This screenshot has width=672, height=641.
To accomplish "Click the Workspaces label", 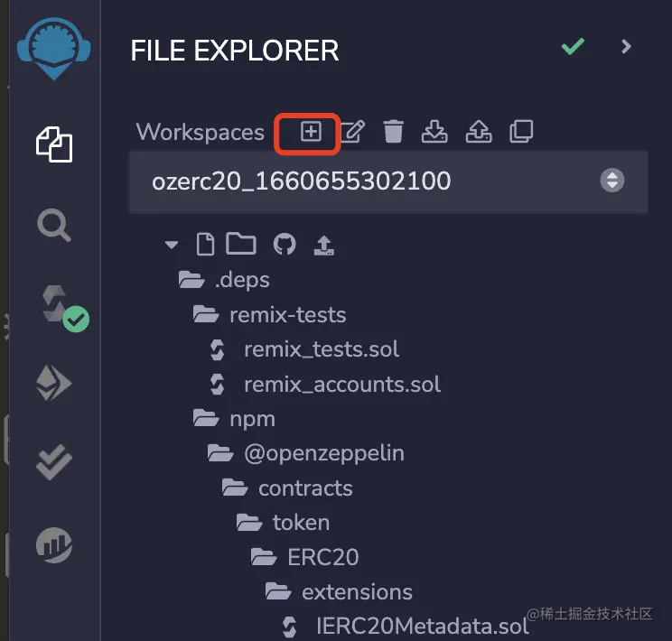I will pos(201,132).
